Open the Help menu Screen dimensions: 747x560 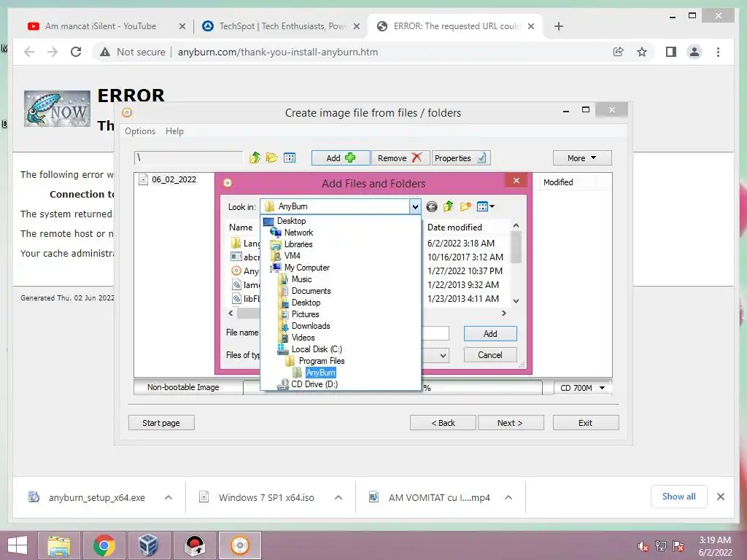click(x=174, y=131)
